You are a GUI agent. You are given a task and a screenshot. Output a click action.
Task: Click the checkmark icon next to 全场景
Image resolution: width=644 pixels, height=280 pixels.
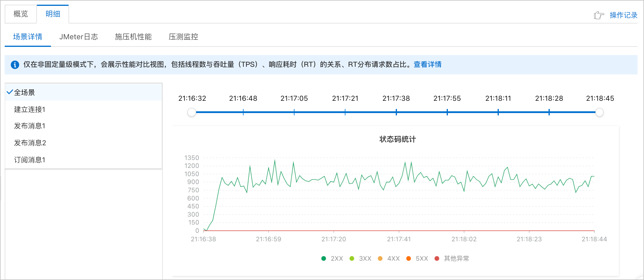[10, 92]
